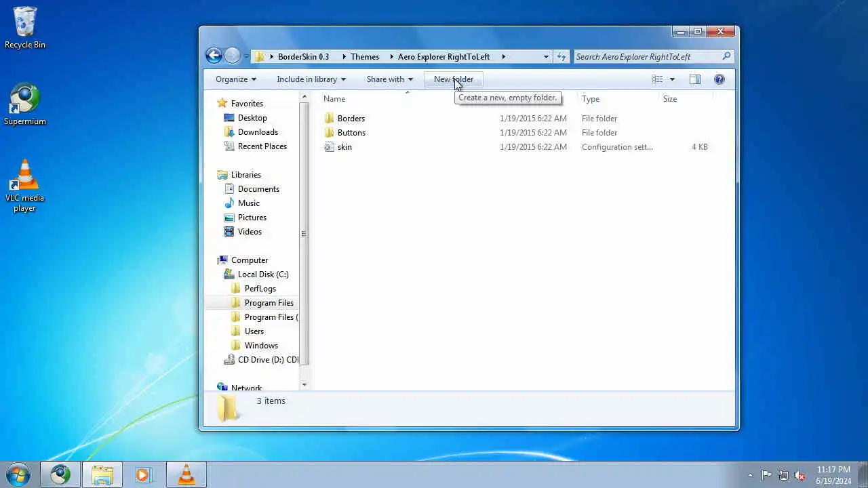
Task: Click the network tray icon
Action: coord(783,475)
